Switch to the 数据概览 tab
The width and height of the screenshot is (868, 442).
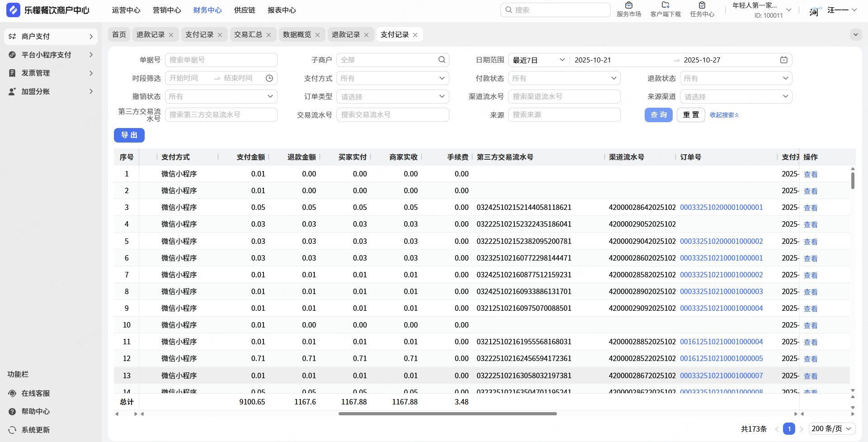(297, 34)
